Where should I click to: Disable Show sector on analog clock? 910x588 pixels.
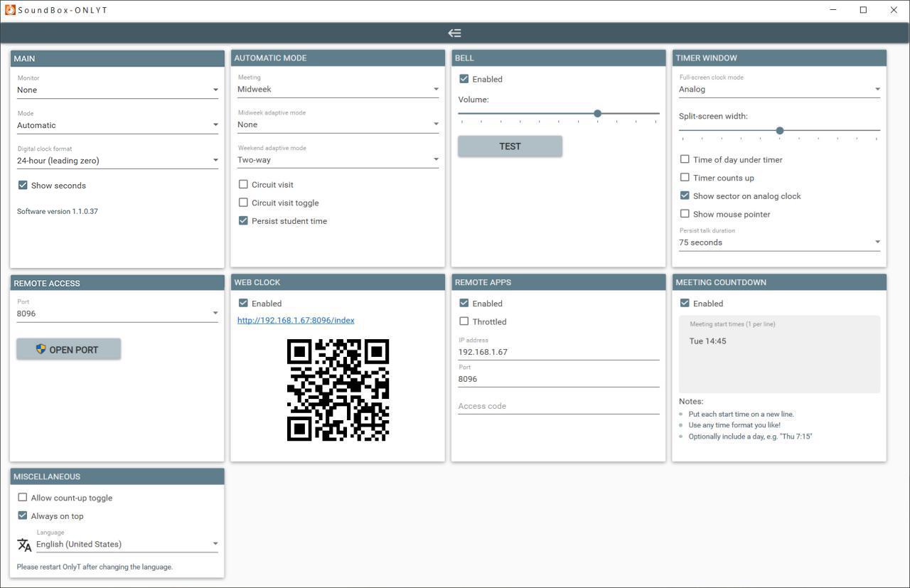coord(685,196)
